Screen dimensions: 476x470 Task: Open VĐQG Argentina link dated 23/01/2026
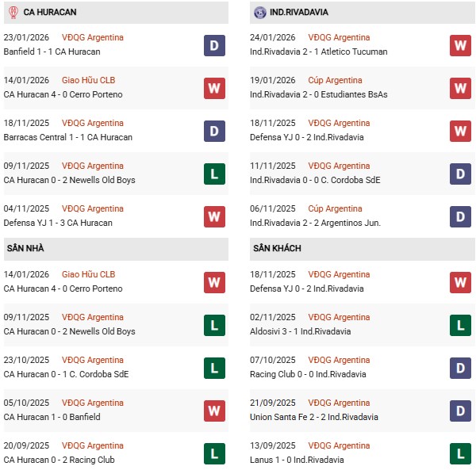click(93, 37)
